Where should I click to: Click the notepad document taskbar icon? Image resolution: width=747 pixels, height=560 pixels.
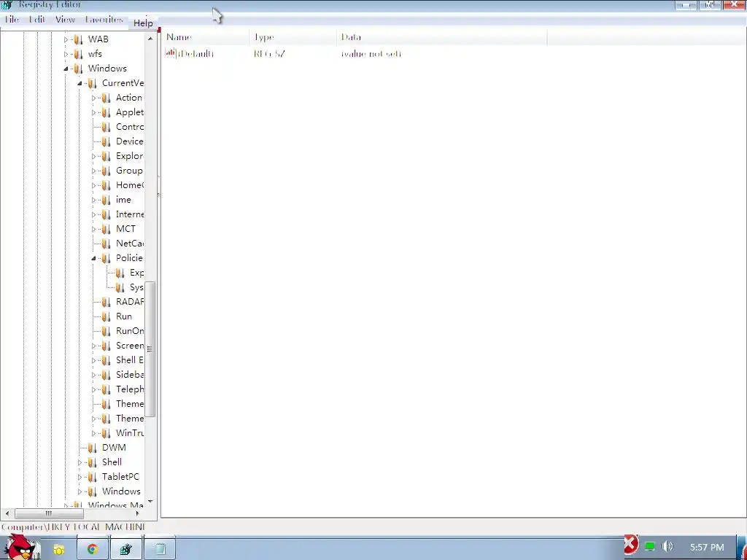160,549
